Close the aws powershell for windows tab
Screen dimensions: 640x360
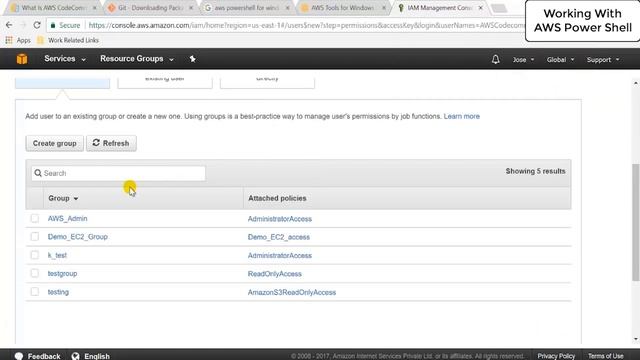pyautogui.click(x=287, y=8)
